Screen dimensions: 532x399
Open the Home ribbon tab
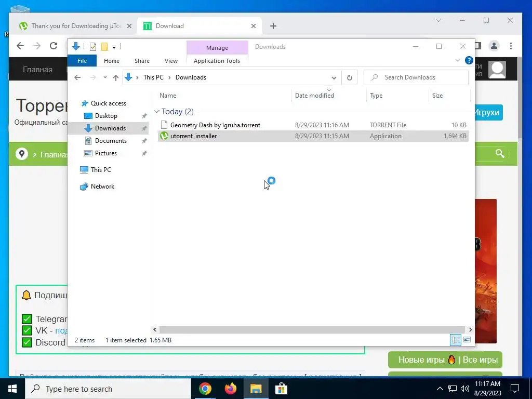(112, 61)
